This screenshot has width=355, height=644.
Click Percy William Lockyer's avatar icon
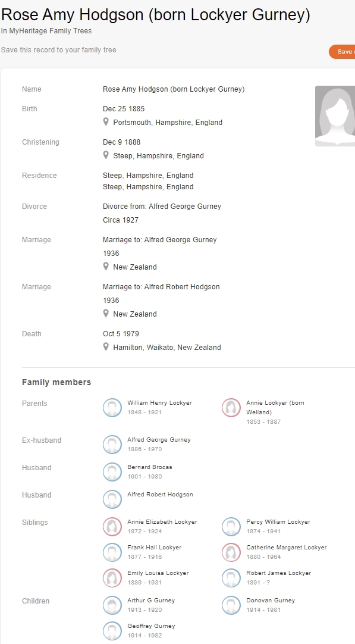tap(231, 527)
